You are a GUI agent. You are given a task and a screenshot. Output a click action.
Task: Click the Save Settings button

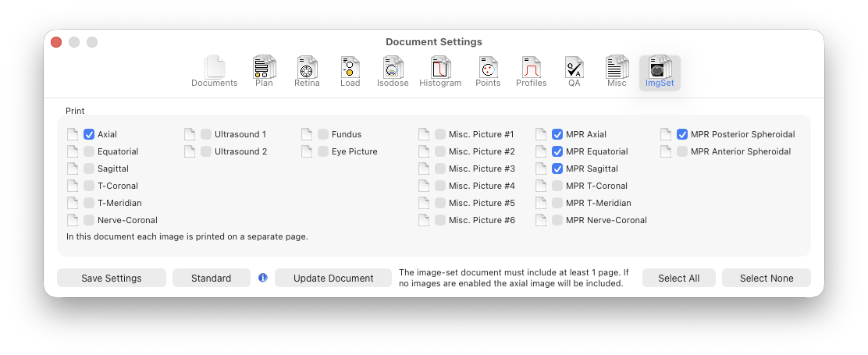[112, 279]
